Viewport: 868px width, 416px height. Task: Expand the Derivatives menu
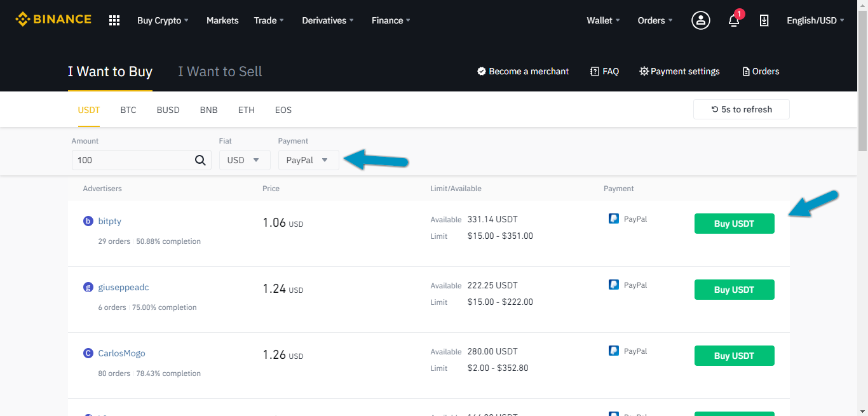pos(328,20)
